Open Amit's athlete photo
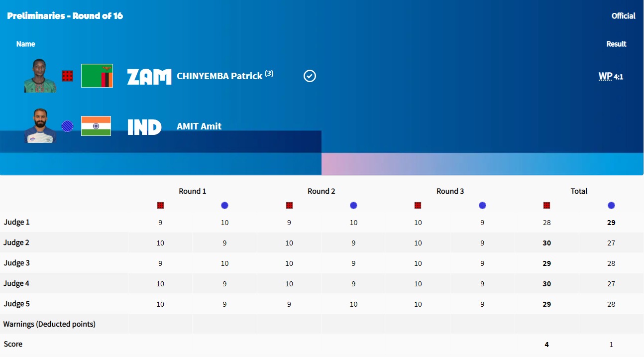Viewport: 644px width, 357px height. [x=40, y=126]
